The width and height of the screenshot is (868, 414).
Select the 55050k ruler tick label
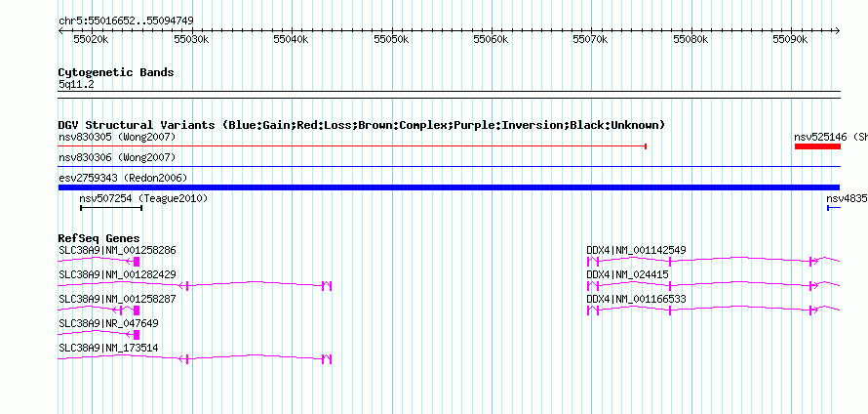coord(391,40)
